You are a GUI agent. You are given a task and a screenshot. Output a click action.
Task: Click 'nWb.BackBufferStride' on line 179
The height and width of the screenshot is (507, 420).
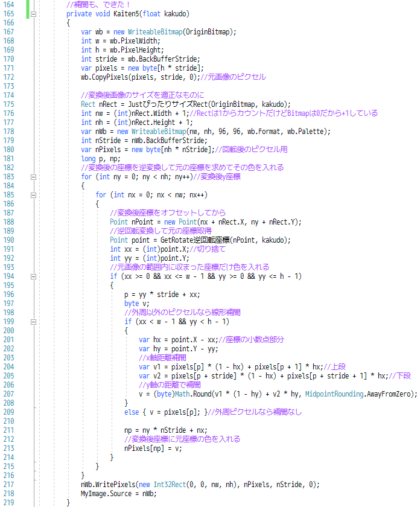click(x=168, y=141)
